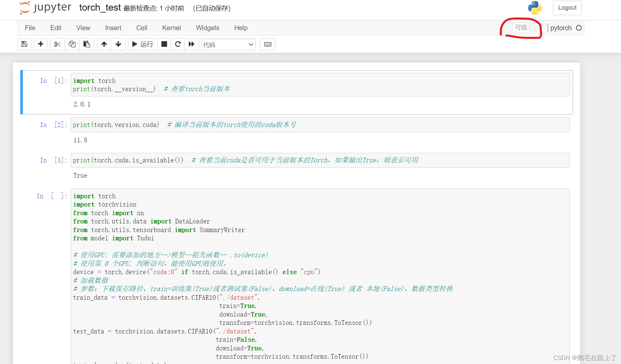Run the selected cell (运行)
The width and height of the screenshot is (621, 364).
coord(143,44)
